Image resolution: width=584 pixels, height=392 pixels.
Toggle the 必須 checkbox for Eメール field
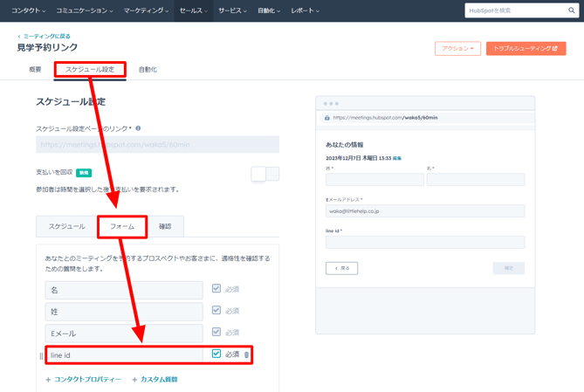coord(216,332)
